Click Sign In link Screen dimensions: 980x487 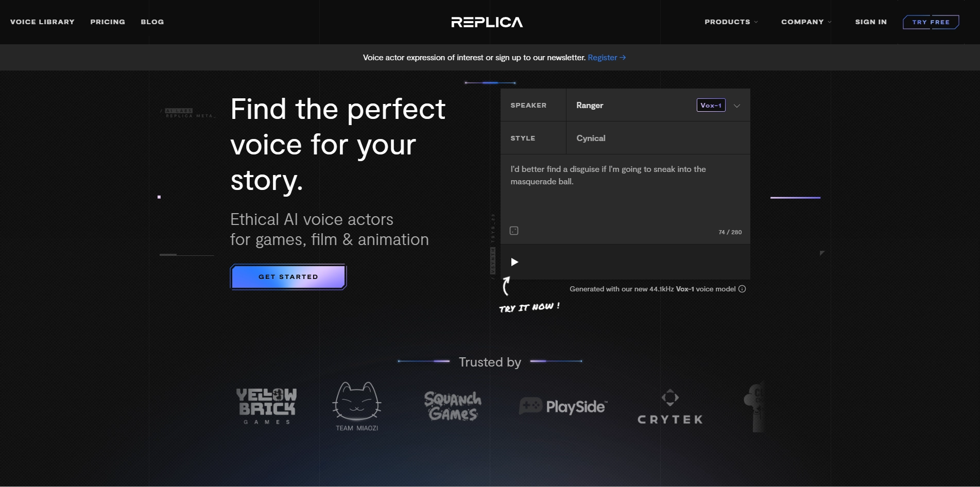point(871,22)
